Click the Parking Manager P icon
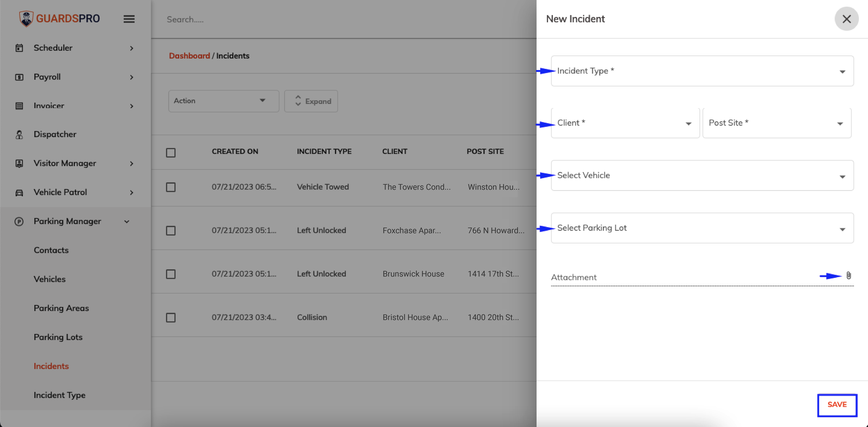This screenshot has width=868, height=427. [x=19, y=221]
